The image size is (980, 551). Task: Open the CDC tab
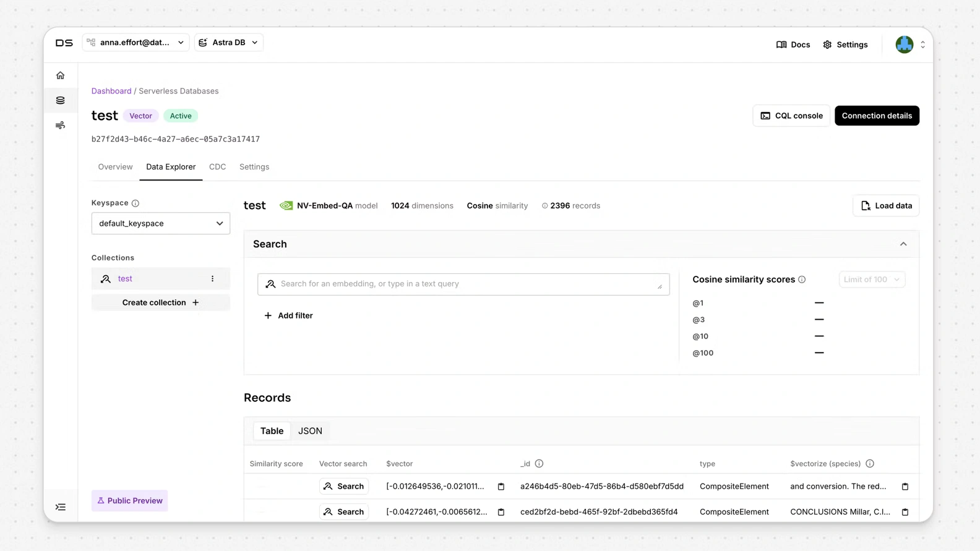[217, 167]
